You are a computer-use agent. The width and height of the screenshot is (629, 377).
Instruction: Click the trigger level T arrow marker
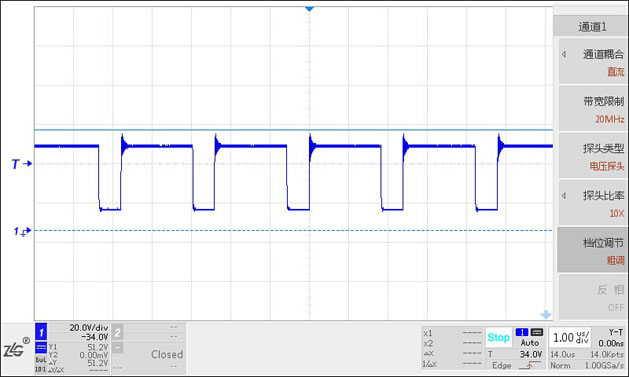21,164
